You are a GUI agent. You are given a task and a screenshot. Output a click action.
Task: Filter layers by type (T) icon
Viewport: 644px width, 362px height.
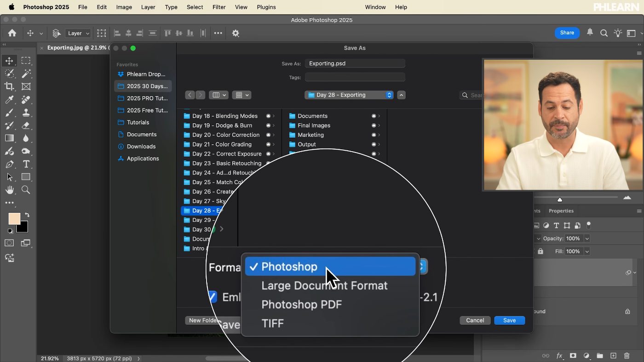tap(556, 226)
